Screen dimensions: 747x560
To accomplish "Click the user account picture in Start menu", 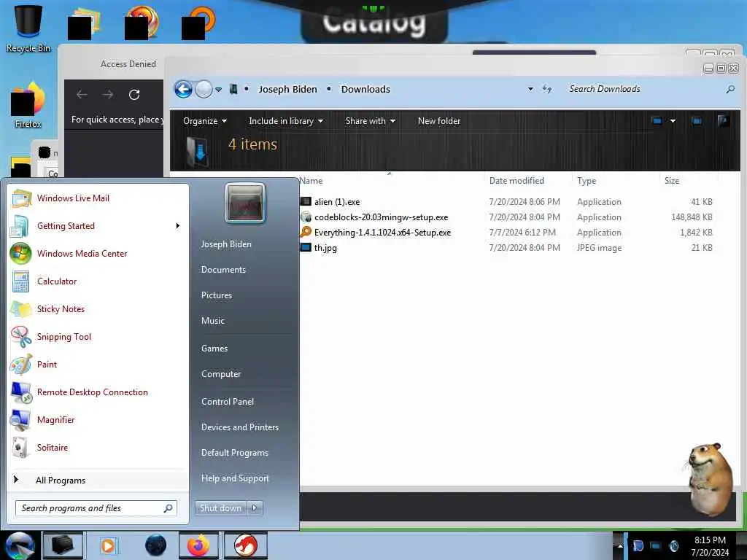I will (x=245, y=203).
